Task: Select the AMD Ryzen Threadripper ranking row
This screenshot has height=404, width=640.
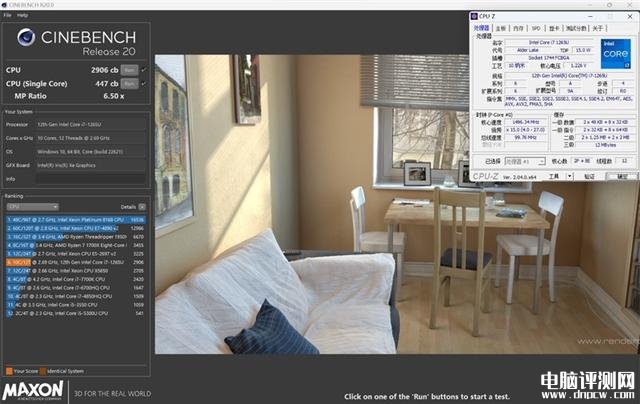Action: (x=76, y=237)
